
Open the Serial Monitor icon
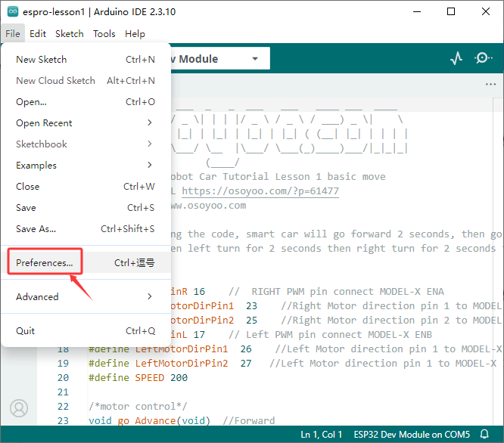[483, 58]
